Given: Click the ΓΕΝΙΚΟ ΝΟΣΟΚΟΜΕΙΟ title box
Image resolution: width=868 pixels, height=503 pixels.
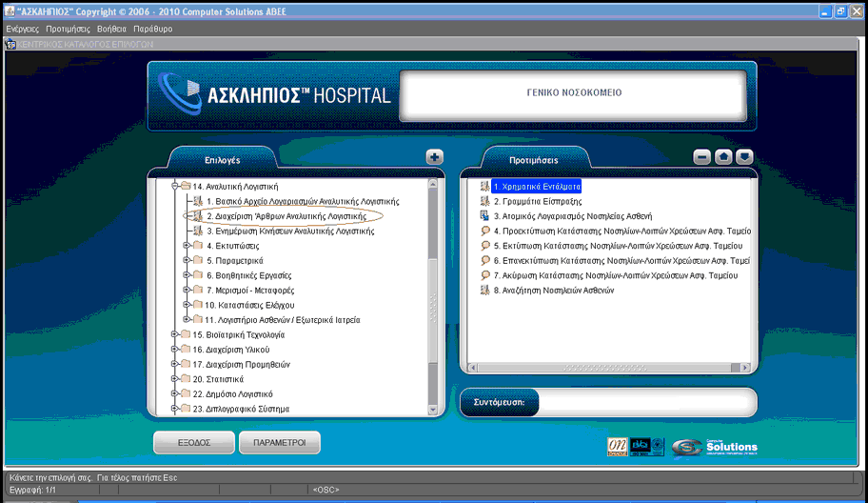Looking at the screenshot, I should [x=574, y=94].
